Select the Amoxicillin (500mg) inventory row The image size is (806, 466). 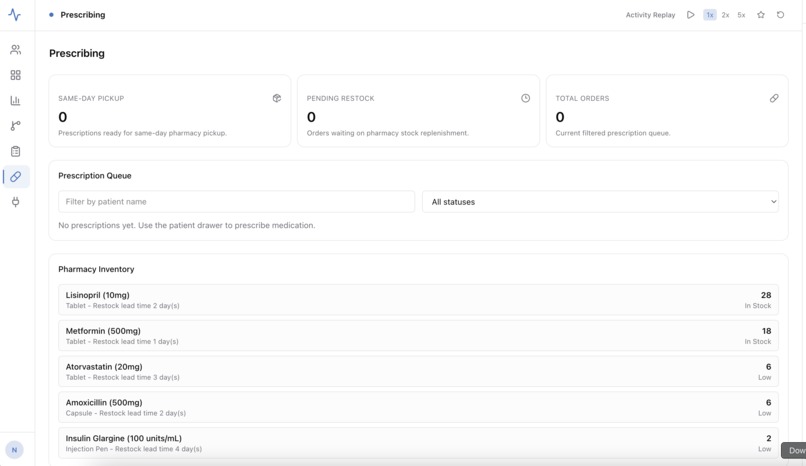(x=418, y=407)
